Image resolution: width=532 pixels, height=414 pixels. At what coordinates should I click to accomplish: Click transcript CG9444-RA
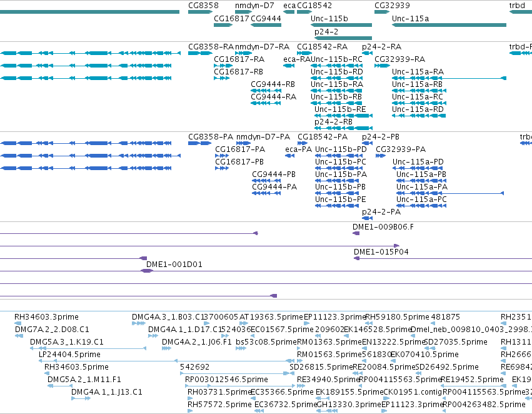(273, 97)
